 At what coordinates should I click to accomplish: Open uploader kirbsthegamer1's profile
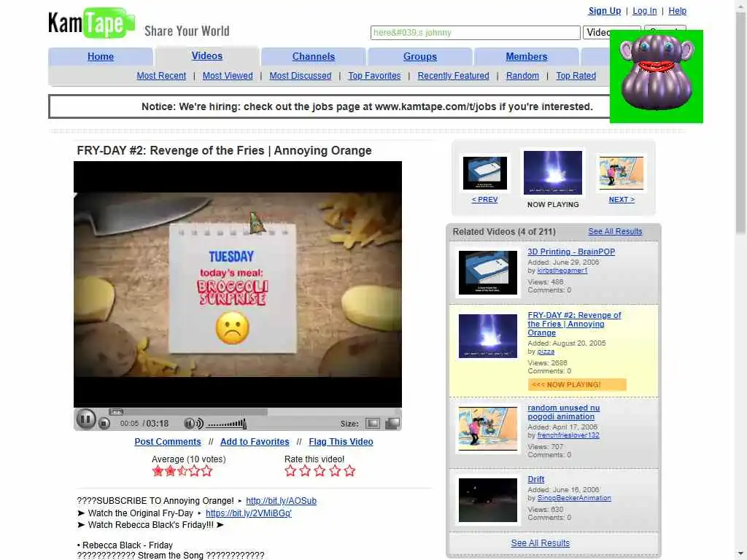(562, 271)
